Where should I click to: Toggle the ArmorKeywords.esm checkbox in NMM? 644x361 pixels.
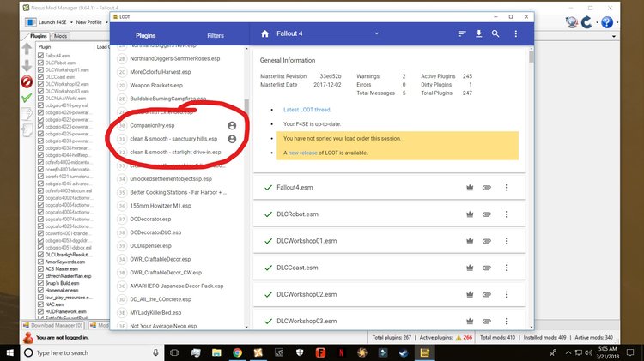pos(40,262)
